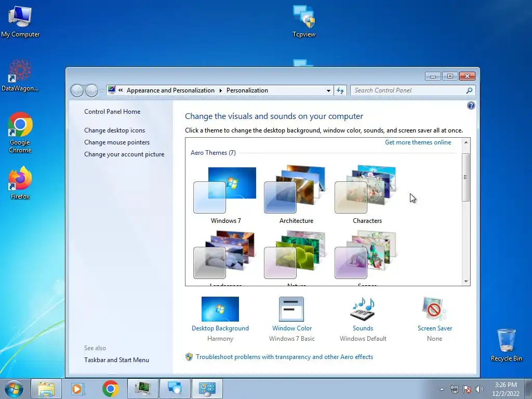Open Sounds settings icon
The height and width of the screenshot is (399, 532).
363,309
